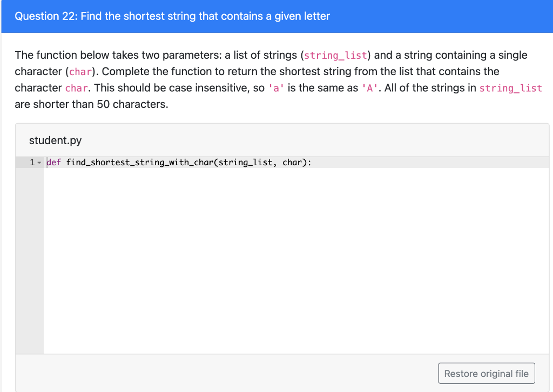The width and height of the screenshot is (553, 392).
Task: Click the char parameter in the function signature
Action: (292, 162)
